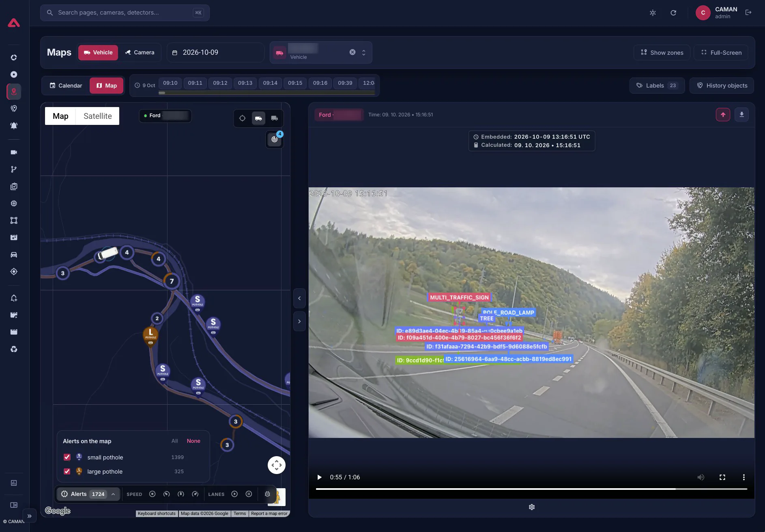The width and height of the screenshot is (765, 532).
Task: Open the Labels 23 button
Action: (x=657, y=86)
